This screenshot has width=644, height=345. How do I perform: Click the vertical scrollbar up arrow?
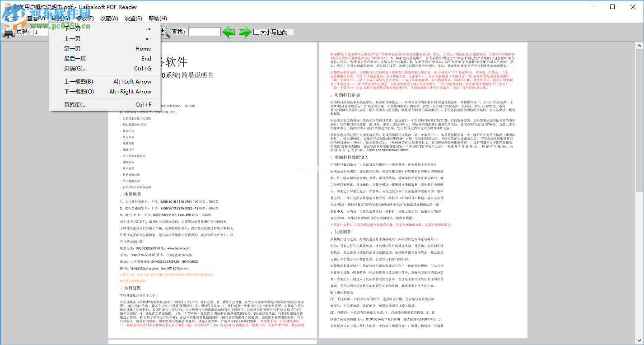[639, 46]
